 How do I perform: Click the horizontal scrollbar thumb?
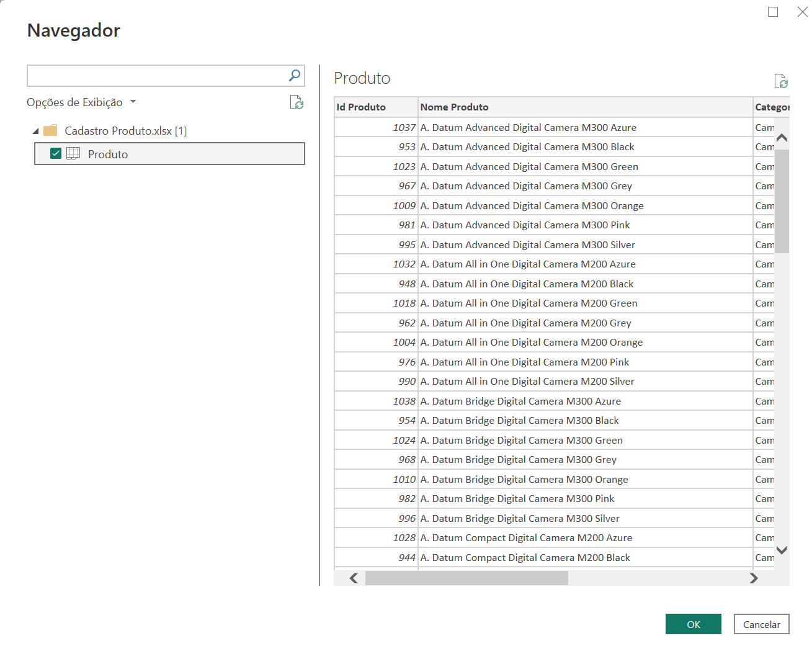pos(466,578)
